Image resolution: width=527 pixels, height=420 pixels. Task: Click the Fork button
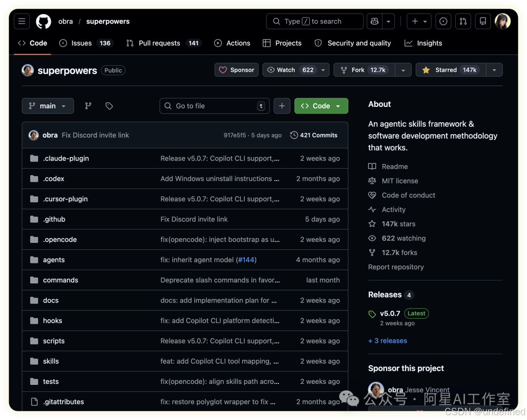coord(365,70)
